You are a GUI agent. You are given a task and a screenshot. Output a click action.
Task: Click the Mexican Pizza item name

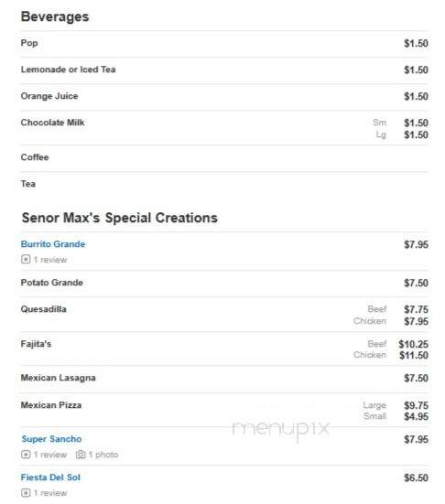(51, 405)
